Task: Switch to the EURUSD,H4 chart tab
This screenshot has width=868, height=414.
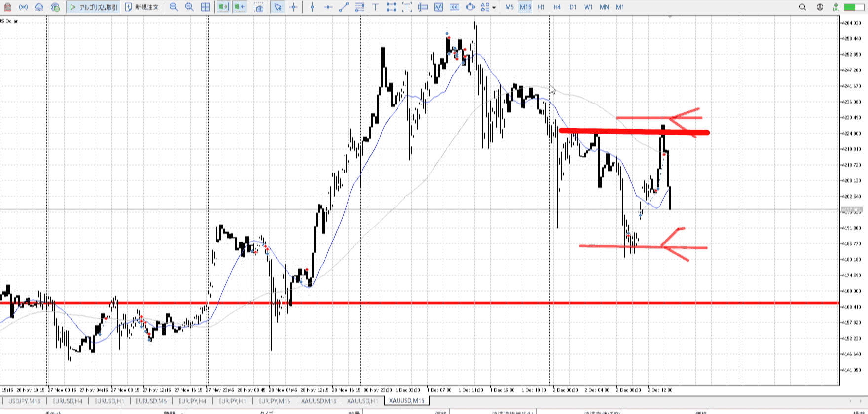Action: click(x=68, y=401)
